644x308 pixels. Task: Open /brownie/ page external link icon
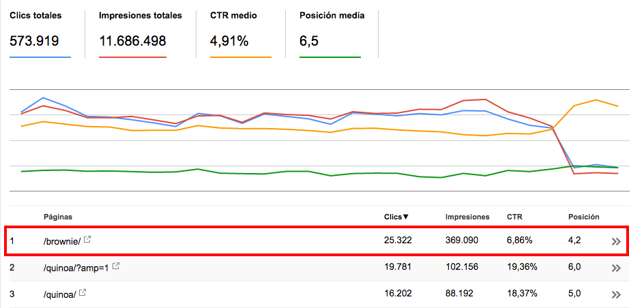point(87,240)
